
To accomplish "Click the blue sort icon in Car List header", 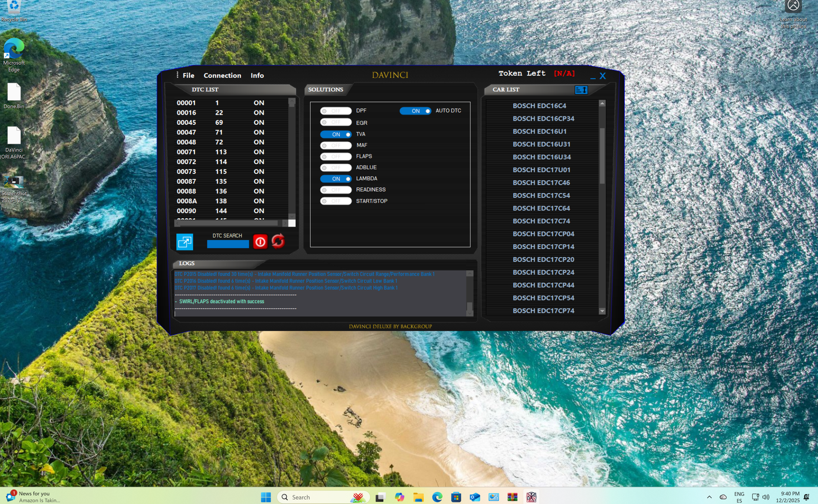I will point(581,90).
